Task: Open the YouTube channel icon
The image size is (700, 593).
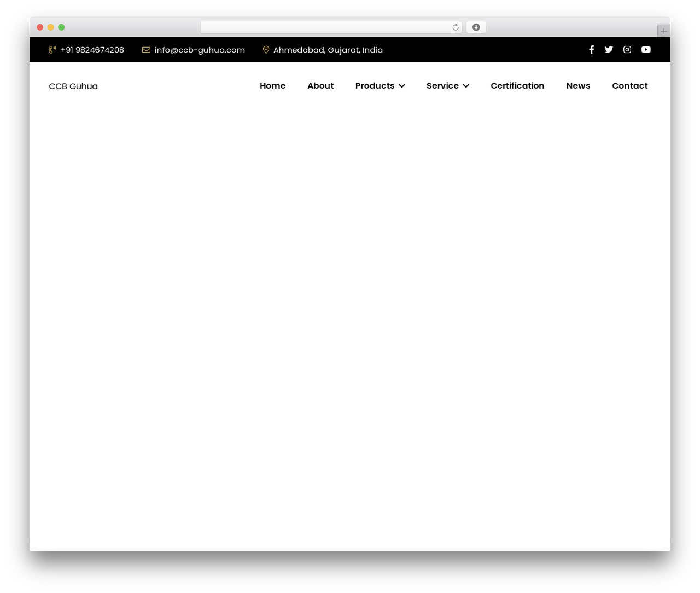Action: point(646,49)
